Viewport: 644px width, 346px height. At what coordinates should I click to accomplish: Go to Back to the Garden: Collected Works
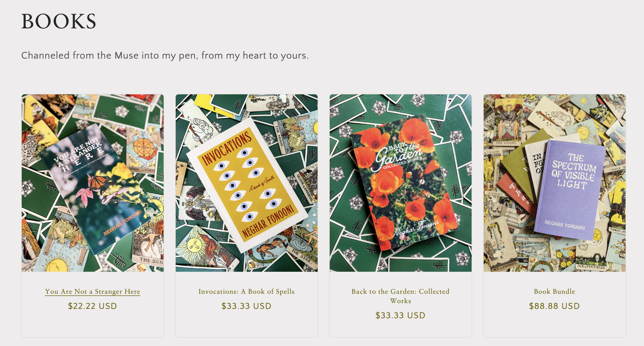click(401, 296)
